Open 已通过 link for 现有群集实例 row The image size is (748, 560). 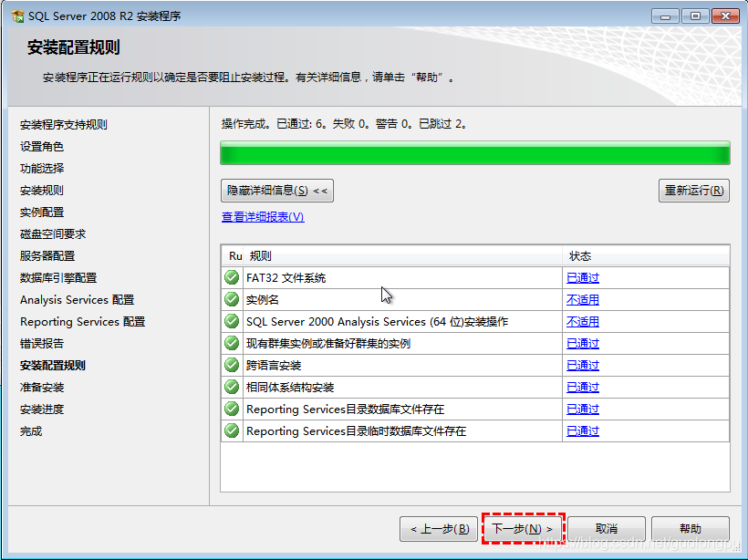583,344
